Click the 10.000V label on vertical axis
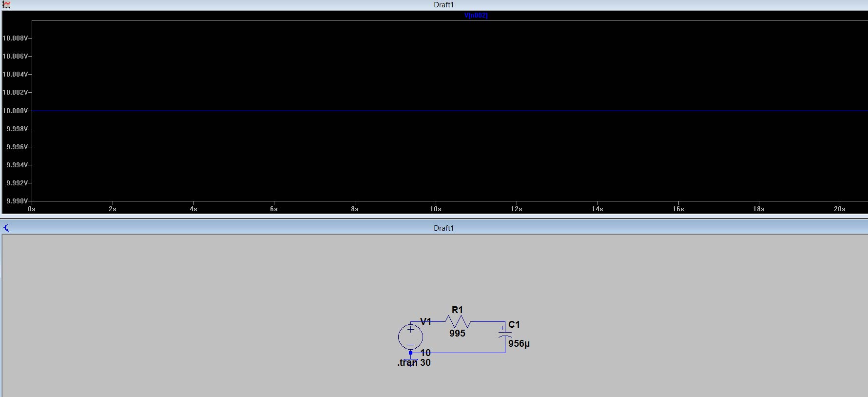This screenshot has width=868, height=397. tap(15, 111)
